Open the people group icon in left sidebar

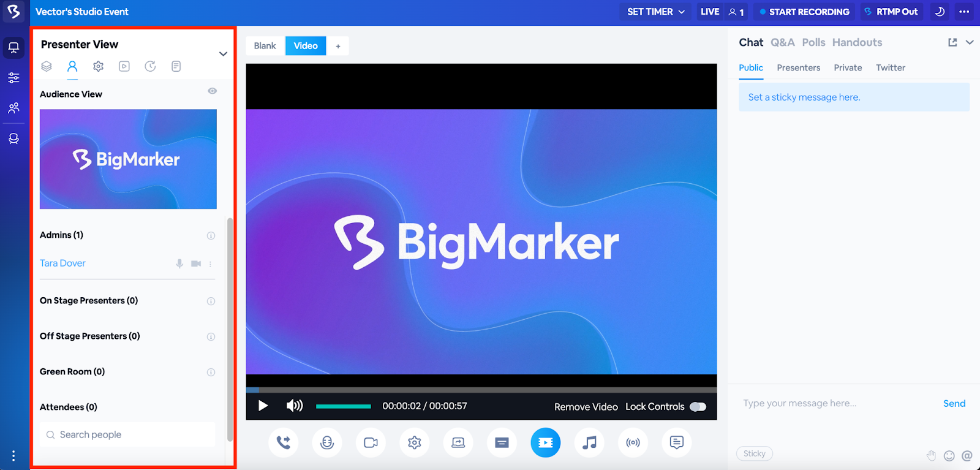(x=13, y=108)
